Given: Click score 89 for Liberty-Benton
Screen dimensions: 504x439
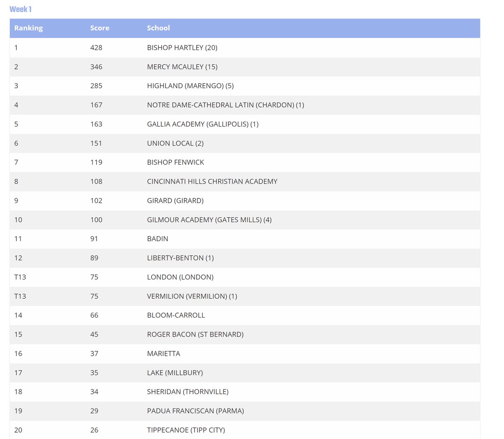Looking at the screenshot, I should click(94, 258).
